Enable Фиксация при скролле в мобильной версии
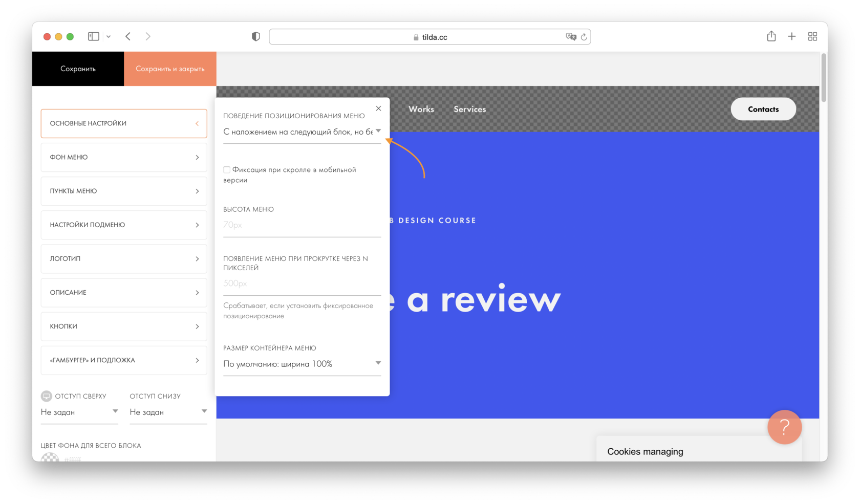Screen dimensions: 860x504 pyautogui.click(x=227, y=169)
